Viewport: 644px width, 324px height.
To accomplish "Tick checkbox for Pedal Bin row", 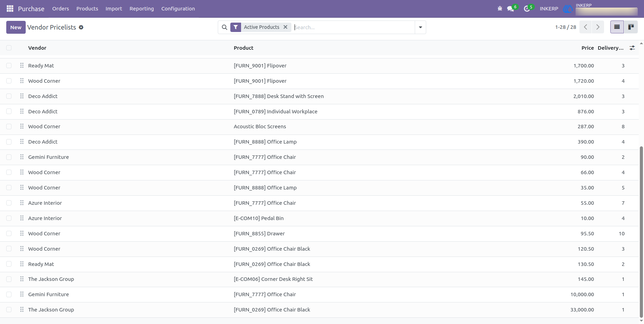I will (x=9, y=218).
